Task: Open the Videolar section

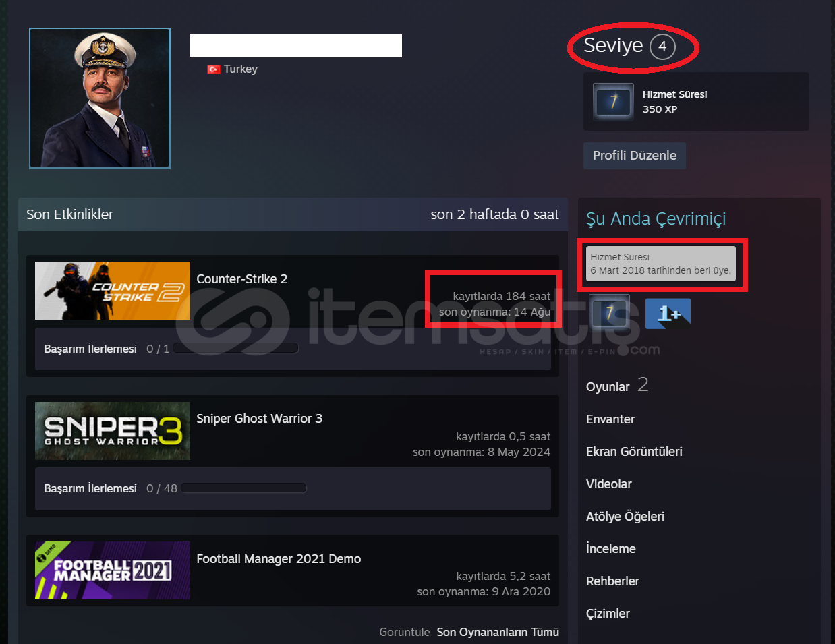Action: coord(609,484)
